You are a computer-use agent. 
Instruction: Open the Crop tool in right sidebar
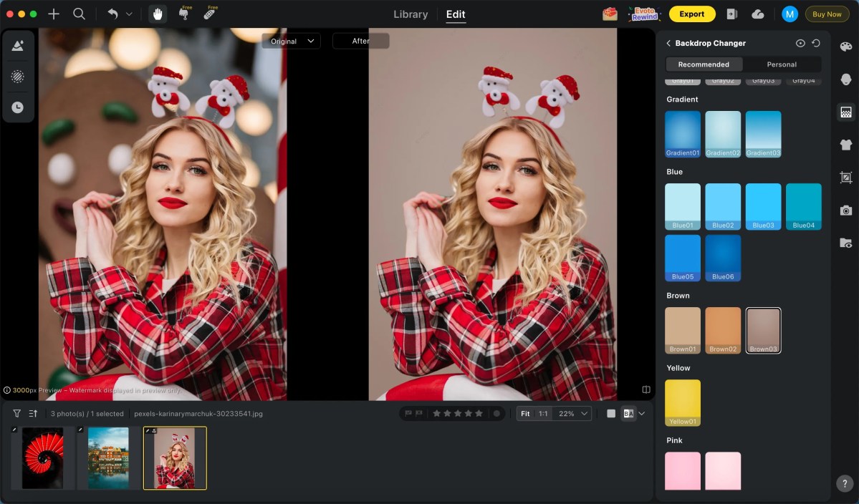click(845, 177)
